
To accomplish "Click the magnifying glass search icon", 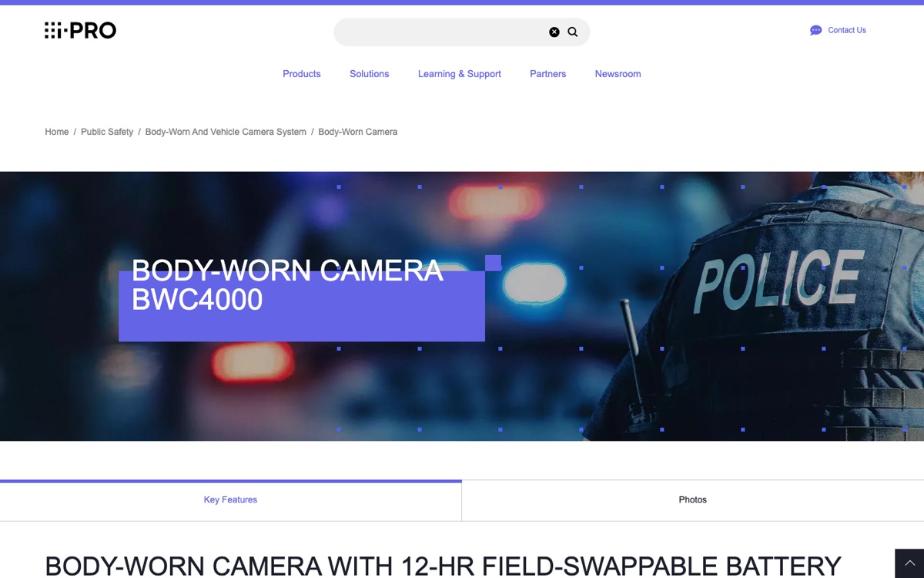I will coord(573,32).
